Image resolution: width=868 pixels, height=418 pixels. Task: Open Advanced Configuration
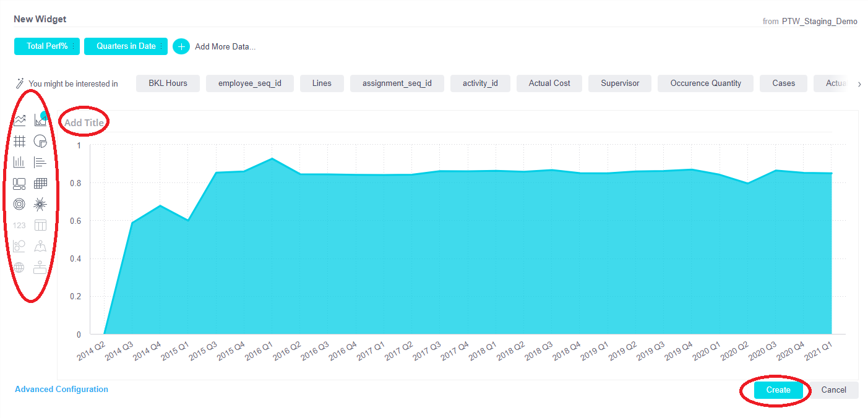click(x=61, y=390)
